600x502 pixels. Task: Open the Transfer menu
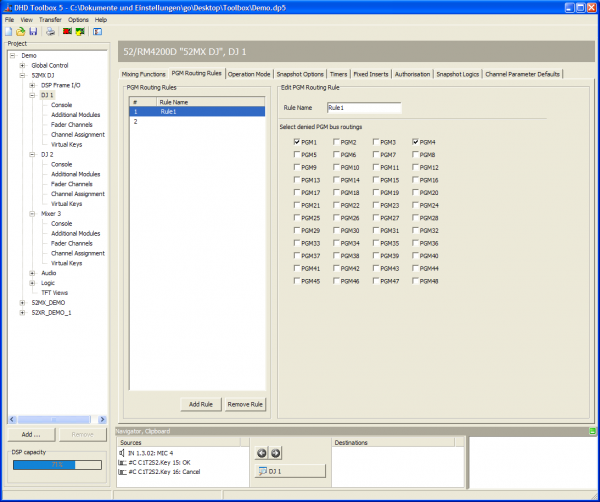click(x=50, y=20)
